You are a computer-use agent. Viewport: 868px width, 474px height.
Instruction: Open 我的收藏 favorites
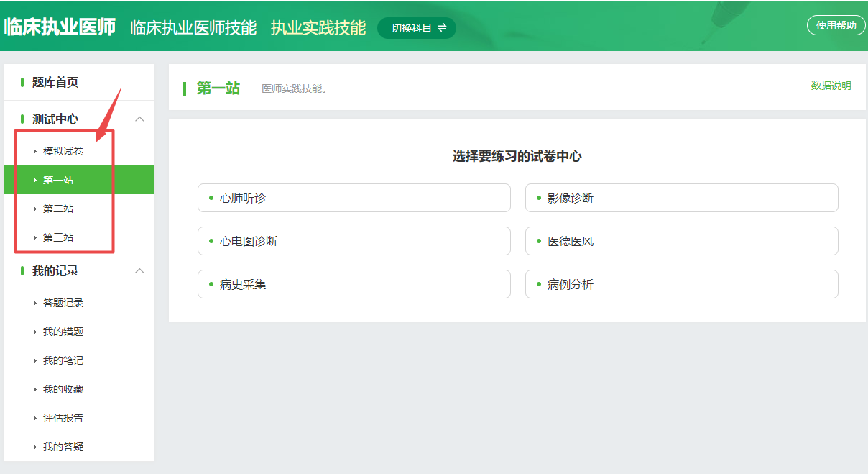pyautogui.click(x=63, y=389)
